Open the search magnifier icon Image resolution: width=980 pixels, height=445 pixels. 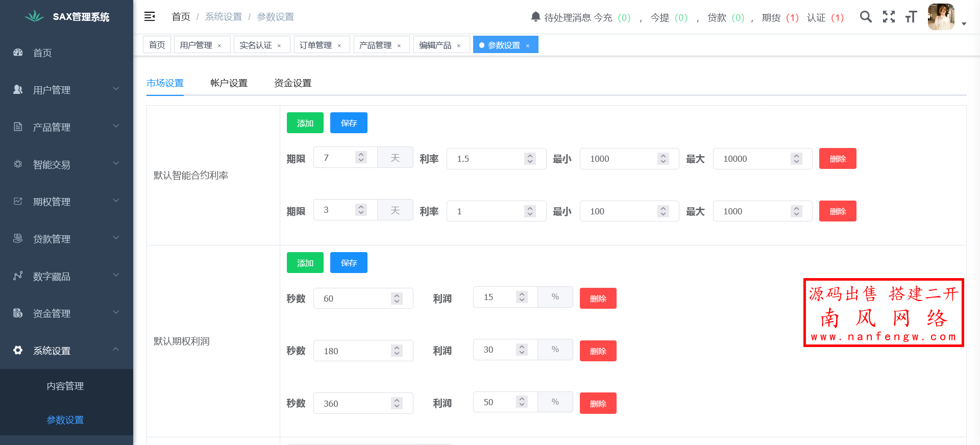point(866,17)
